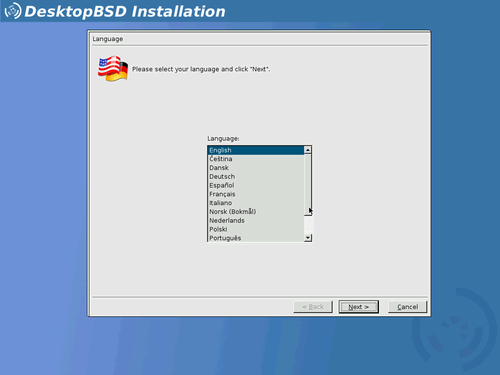The image size is (500, 375).
Task: Click the flags language icon
Action: pyautogui.click(x=113, y=69)
